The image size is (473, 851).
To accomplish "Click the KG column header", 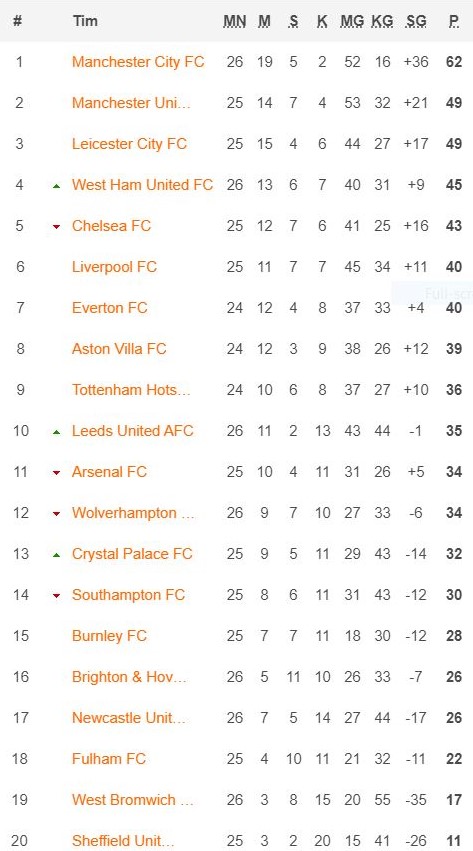I will 382,21.
